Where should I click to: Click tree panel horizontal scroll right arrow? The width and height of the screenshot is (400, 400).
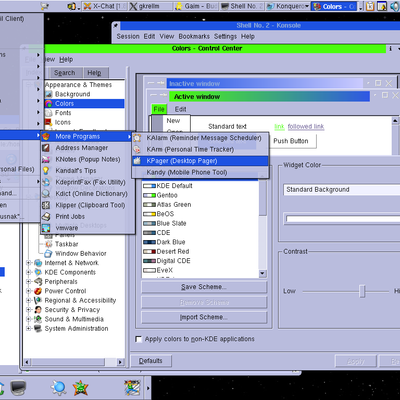[120, 362]
